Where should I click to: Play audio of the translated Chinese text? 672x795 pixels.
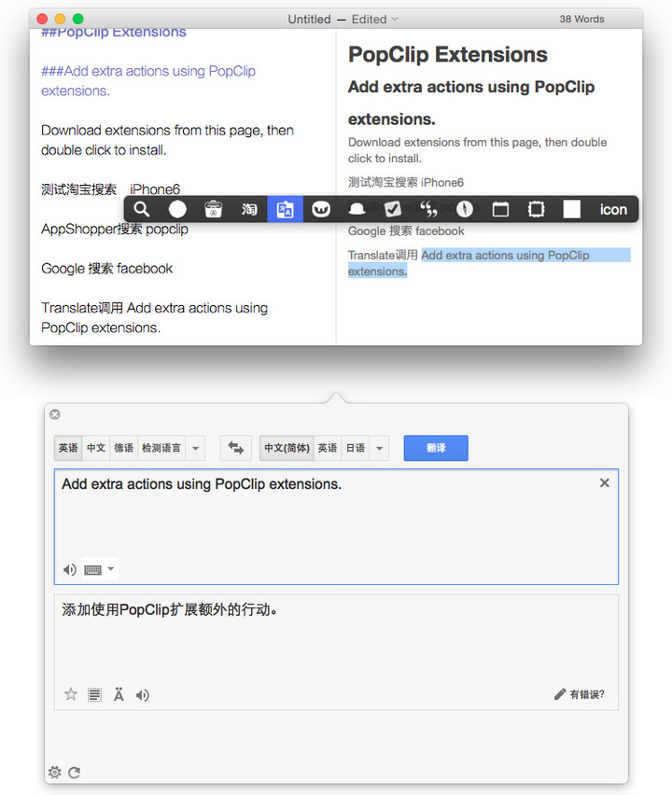[143, 694]
